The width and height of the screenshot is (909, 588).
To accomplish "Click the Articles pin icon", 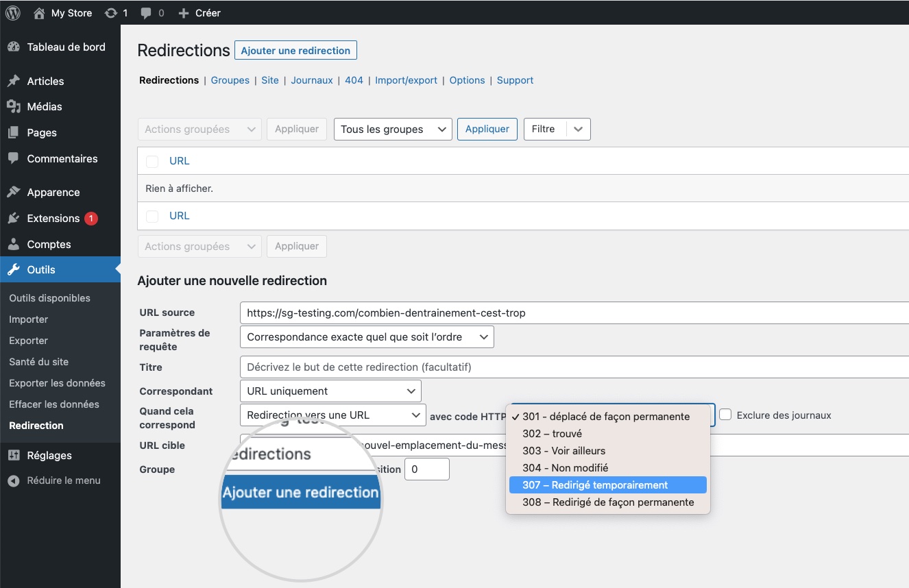I will click(13, 81).
